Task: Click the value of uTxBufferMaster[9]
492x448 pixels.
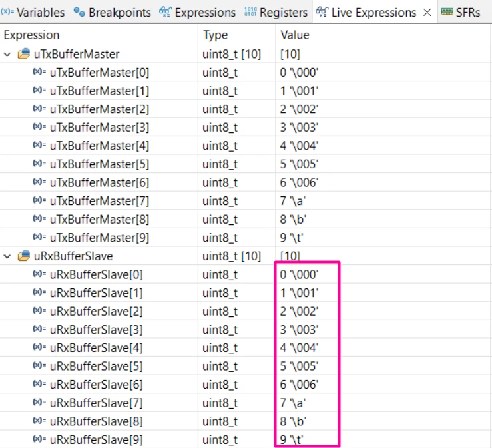Action: click(x=292, y=238)
